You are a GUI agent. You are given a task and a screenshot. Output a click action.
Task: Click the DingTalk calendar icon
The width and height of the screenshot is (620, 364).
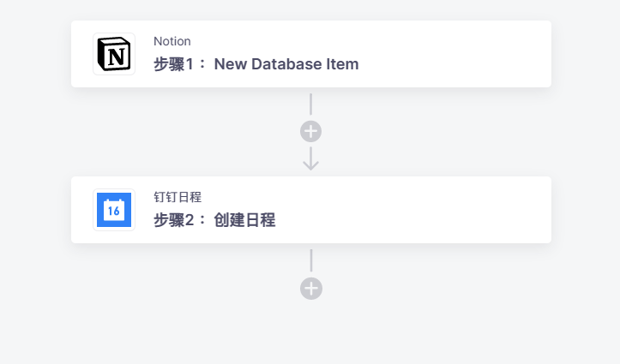coord(114,210)
